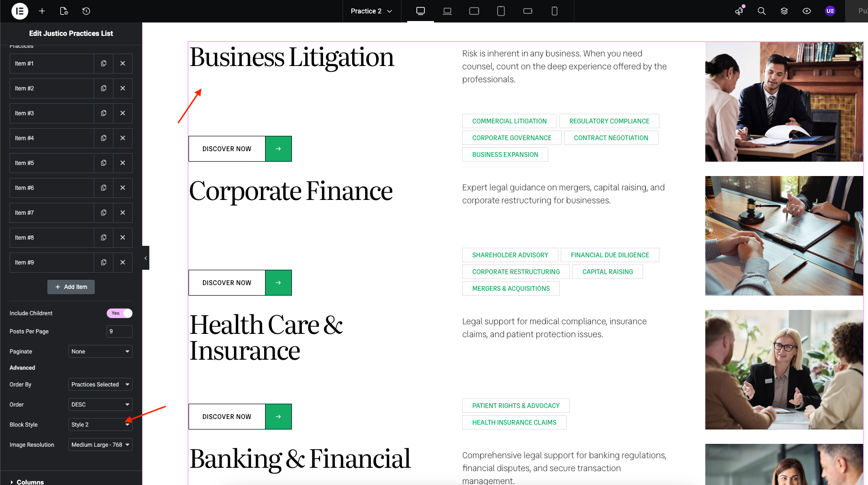The height and width of the screenshot is (485, 868).
Task: Collapse the left editor panel
Action: (145, 258)
